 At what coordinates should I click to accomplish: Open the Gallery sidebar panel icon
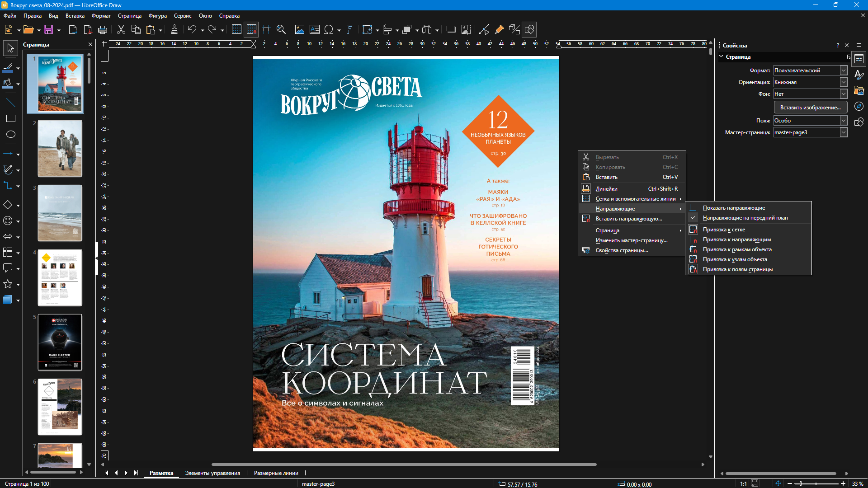(x=859, y=90)
